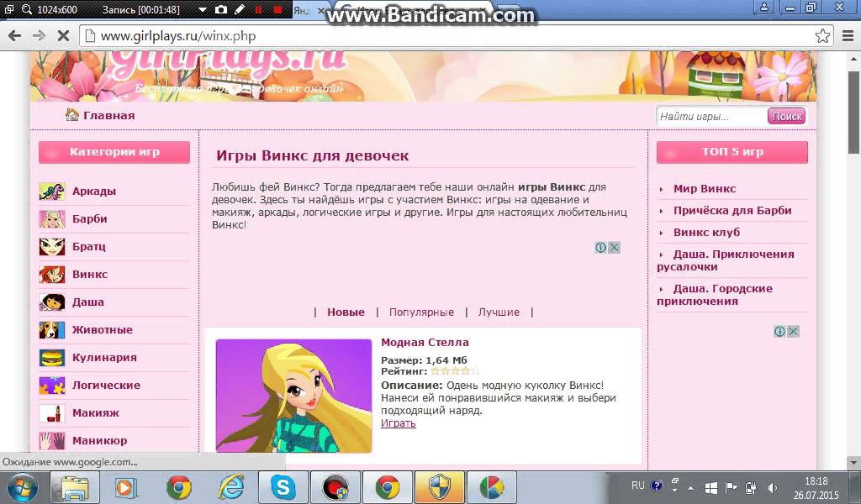861x504 pixels.
Task: Click the Маникюр hand icon
Action: [52, 441]
